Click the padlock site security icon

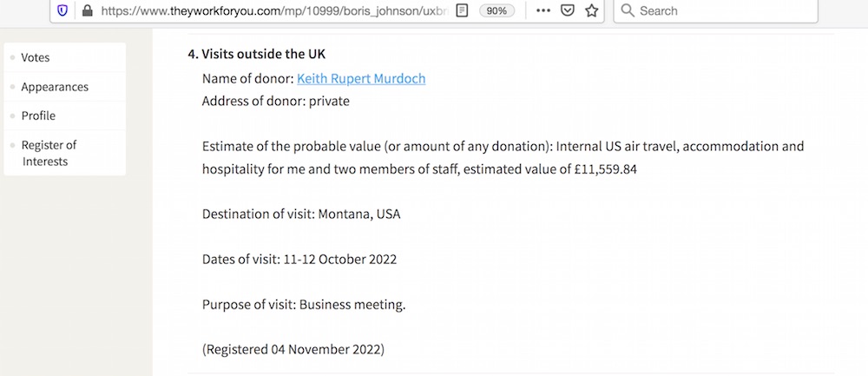click(87, 11)
